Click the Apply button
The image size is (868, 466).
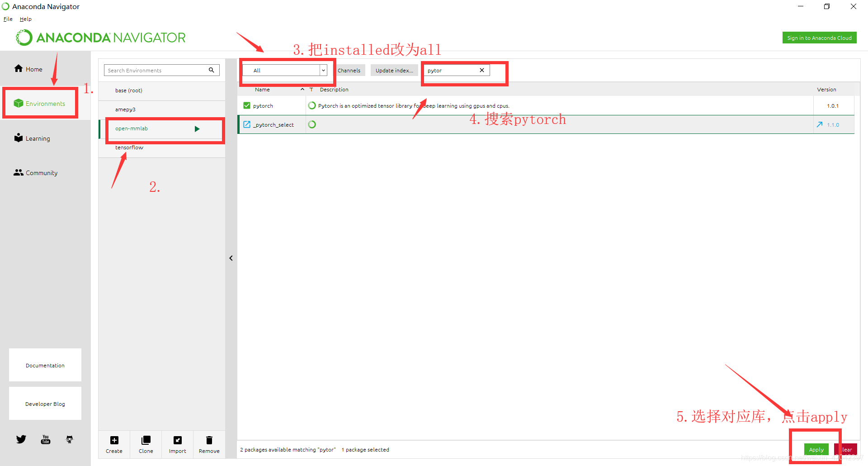[816, 449]
